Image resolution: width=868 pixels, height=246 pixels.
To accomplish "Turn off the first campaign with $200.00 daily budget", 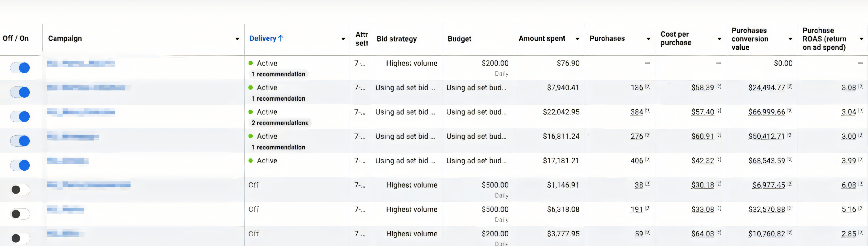I will point(20,68).
